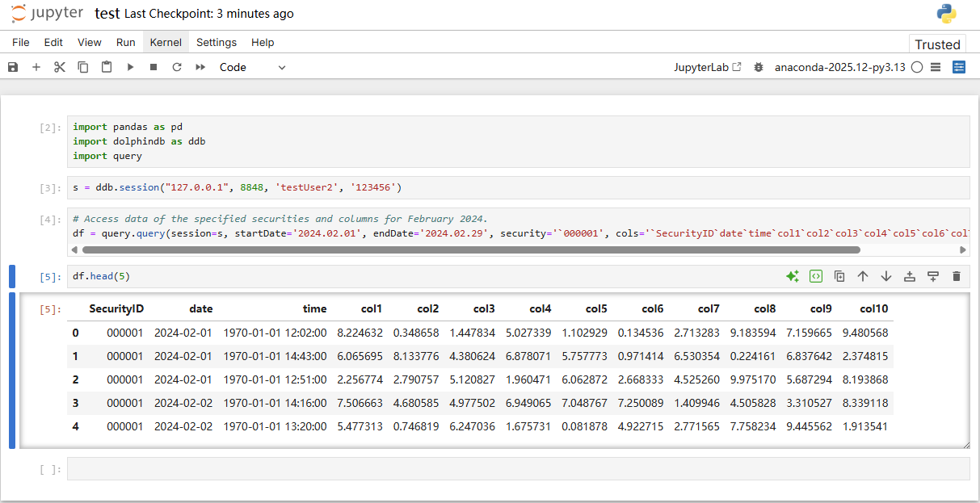Screen dimensions: 980x503
Task: Insert a new cell with the plus icon
Action: tap(36, 67)
